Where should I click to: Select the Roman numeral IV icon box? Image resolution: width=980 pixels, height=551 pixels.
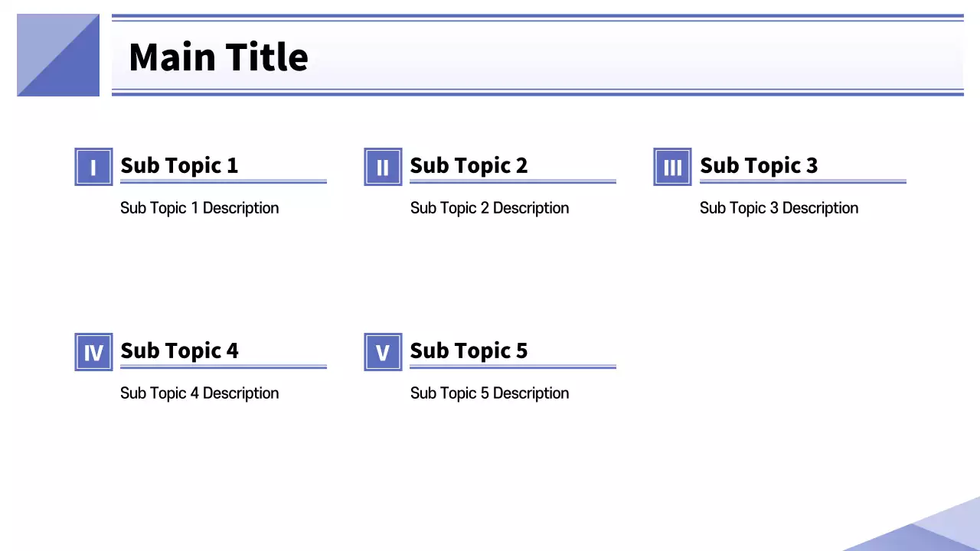[93, 352]
